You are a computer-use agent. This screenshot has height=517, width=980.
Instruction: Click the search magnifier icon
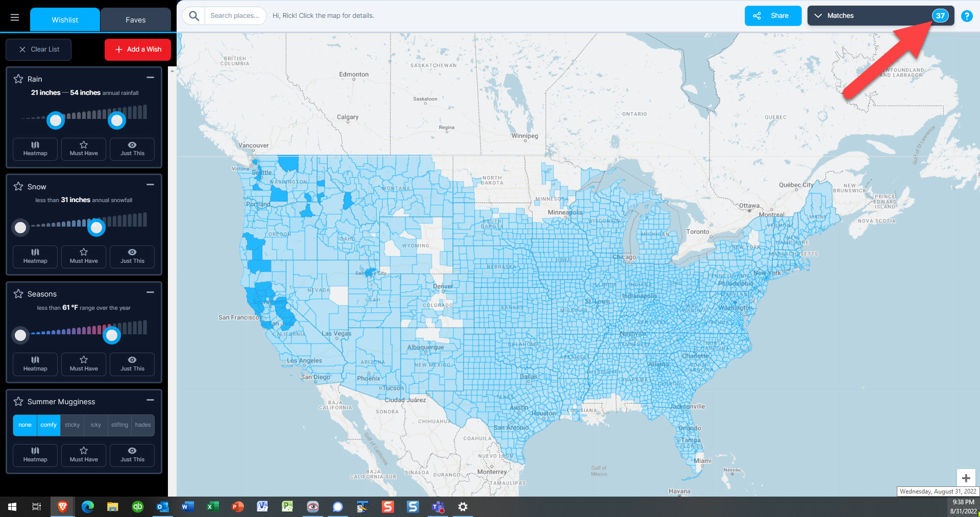[x=194, y=16]
